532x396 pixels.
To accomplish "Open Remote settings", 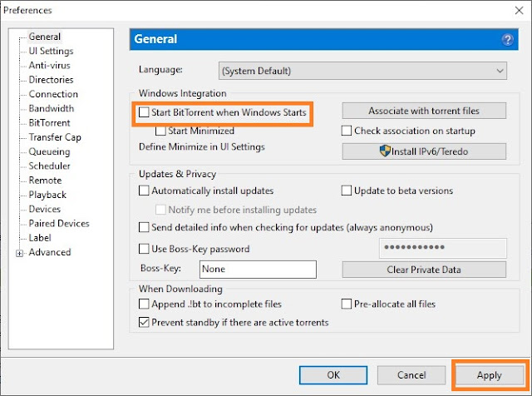I will click(x=45, y=181).
